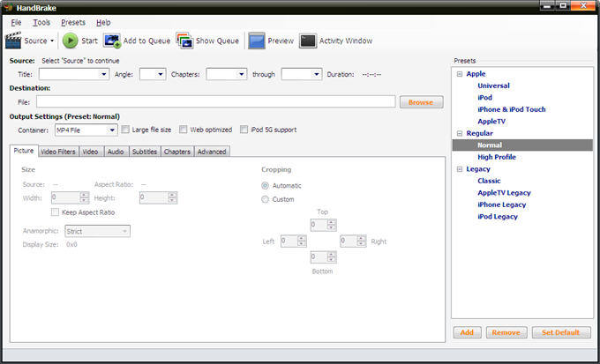Image resolution: width=600 pixels, height=364 pixels.
Task: Click the Show Queue label
Action: point(217,41)
